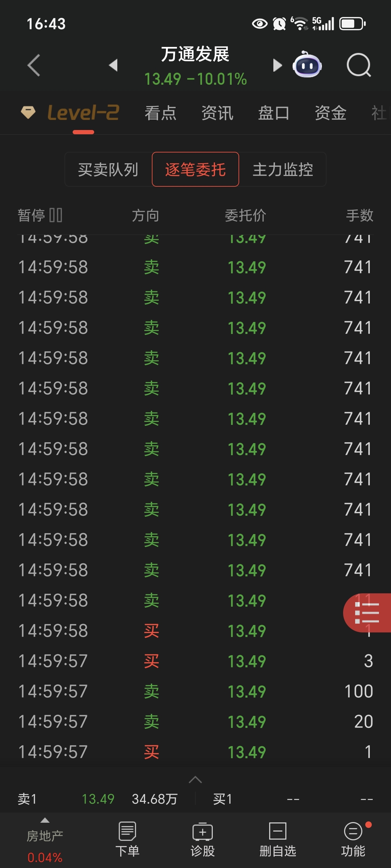
Task: Go to next stock with right triangle
Action: coord(277,65)
